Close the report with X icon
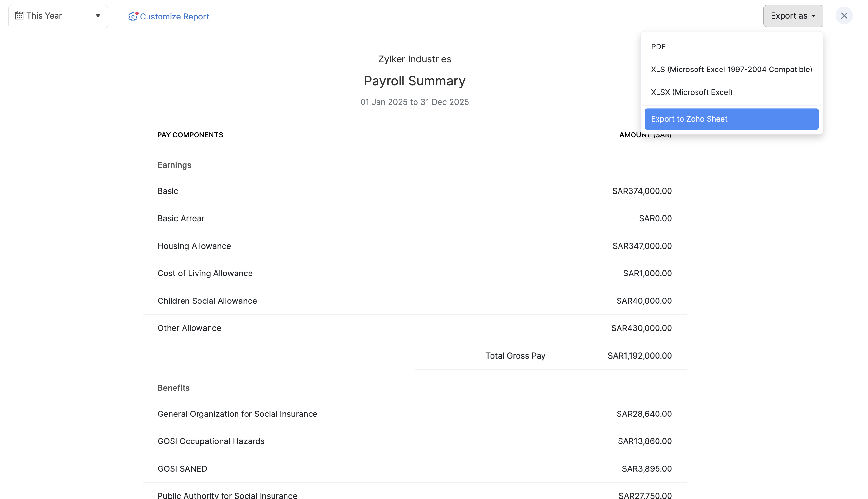This screenshot has width=868, height=499. pyautogui.click(x=844, y=16)
